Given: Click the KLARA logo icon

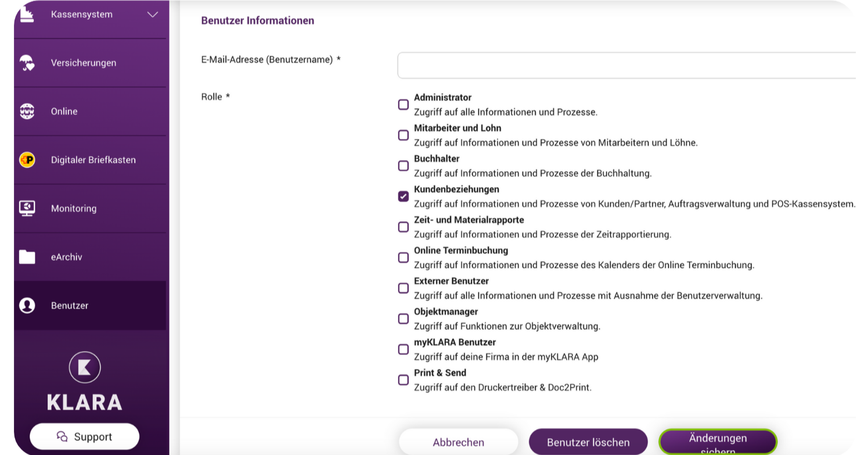Looking at the screenshot, I should coord(85,367).
